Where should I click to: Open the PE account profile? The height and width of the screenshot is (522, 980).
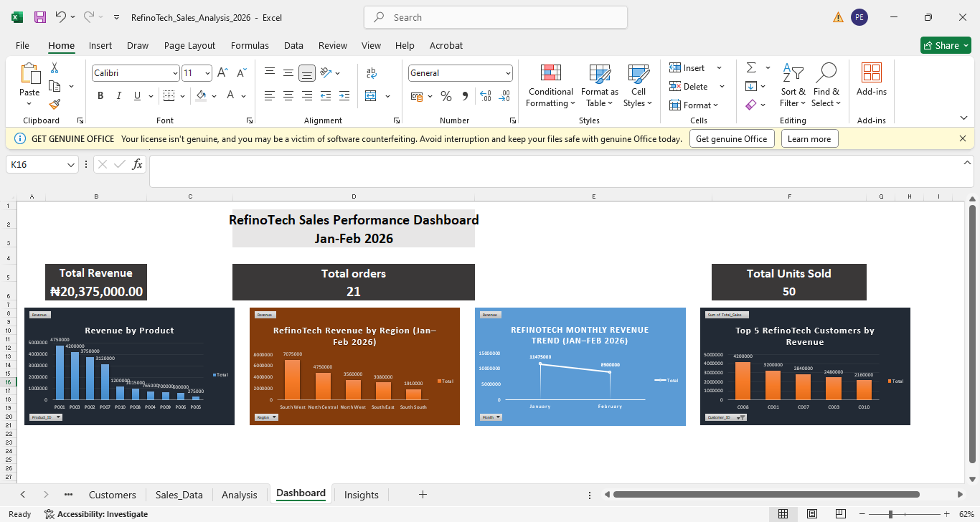[x=859, y=17]
